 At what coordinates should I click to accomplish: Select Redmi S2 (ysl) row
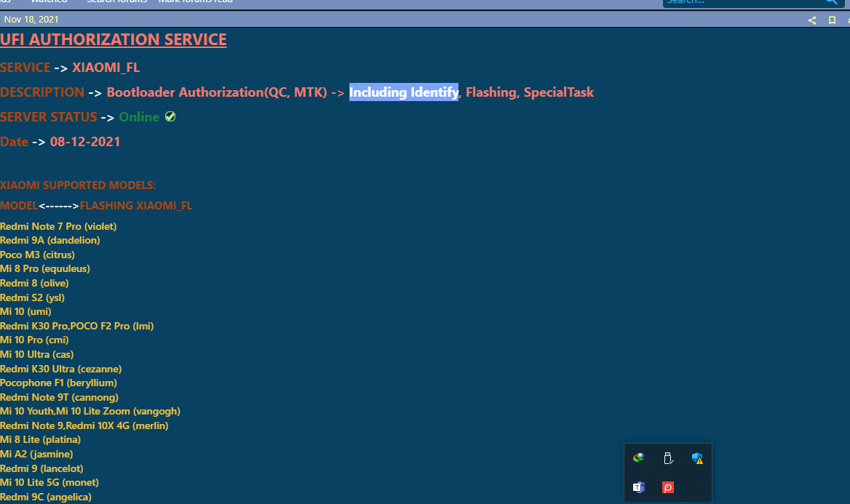33,297
